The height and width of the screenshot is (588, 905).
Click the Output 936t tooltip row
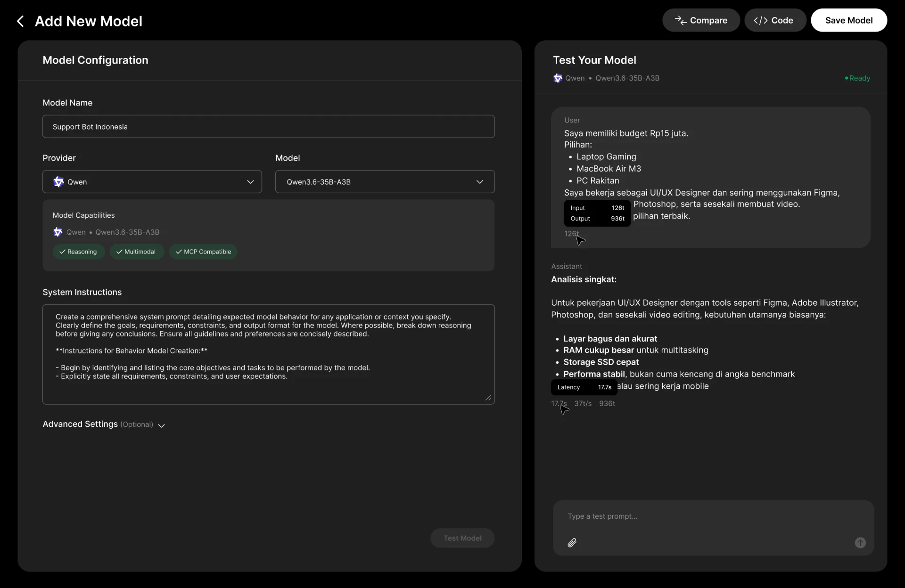[x=597, y=219]
